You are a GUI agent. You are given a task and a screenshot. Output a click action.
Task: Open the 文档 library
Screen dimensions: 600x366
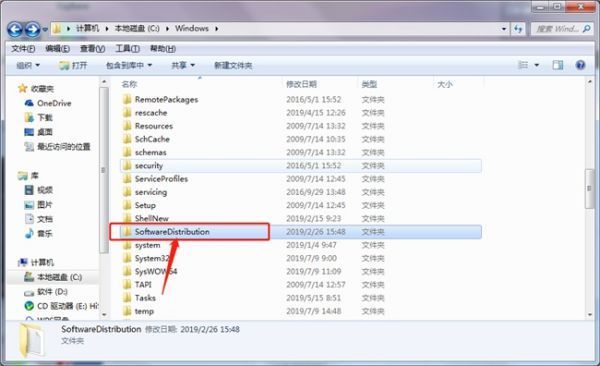[38, 219]
